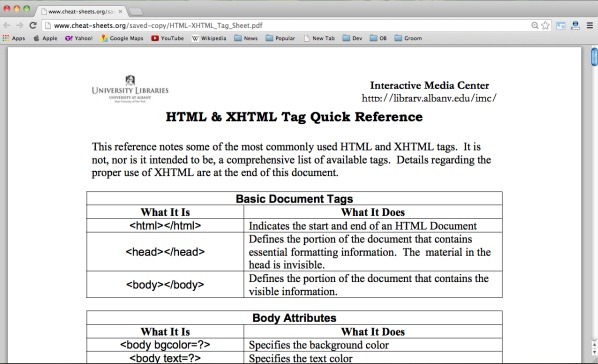Open the Google Maps bookmark

[x=122, y=38]
